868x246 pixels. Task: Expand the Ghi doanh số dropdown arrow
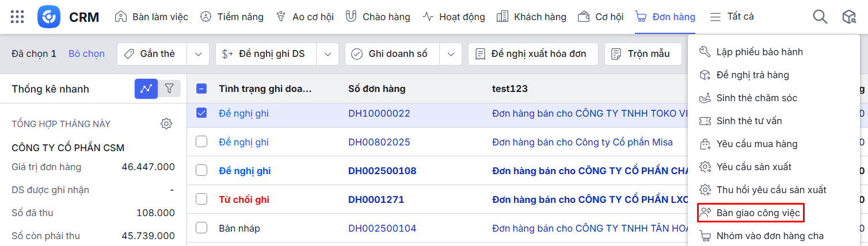pyautogui.click(x=450, y=54)
